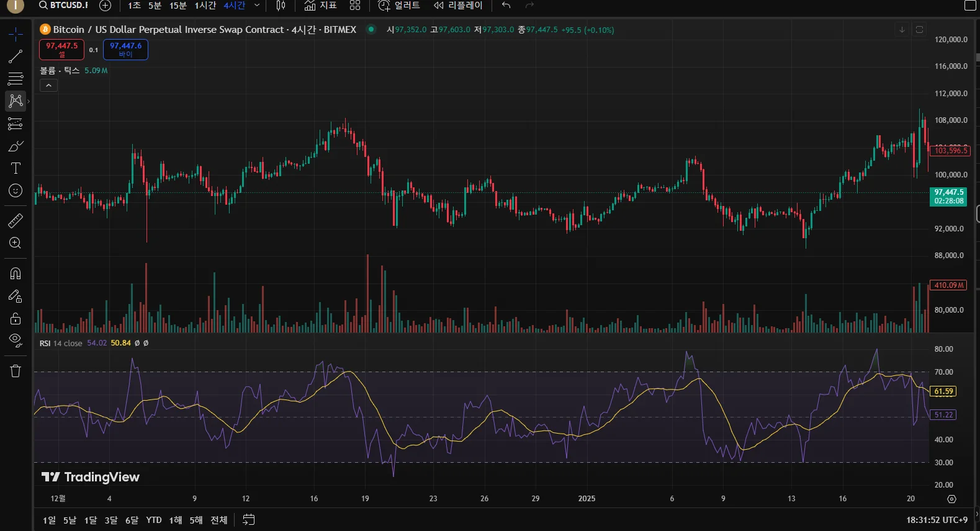Open the go-to-date calendar icon
Image resolution: width=980 pixels, height=531 pixels.
point(248,520)
